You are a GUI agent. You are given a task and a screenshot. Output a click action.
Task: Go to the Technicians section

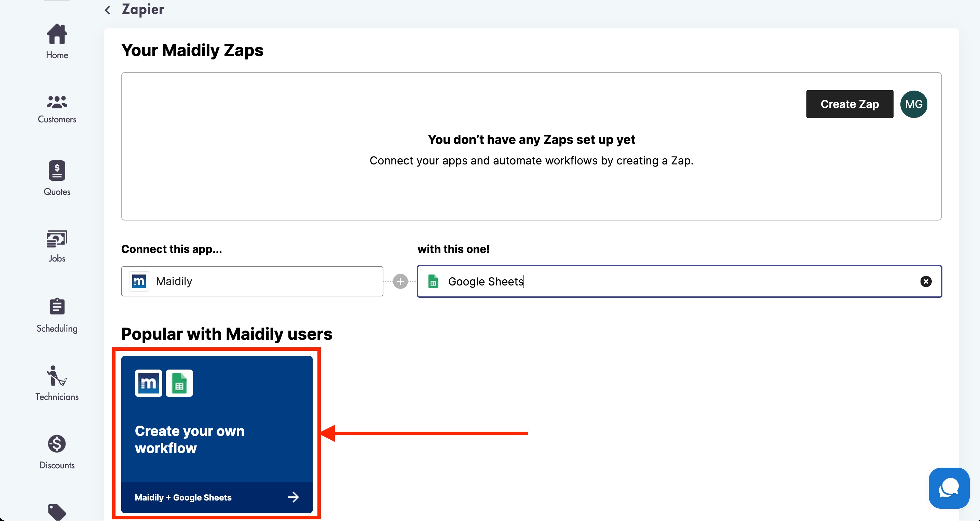pyautogui.click(x=57, y=384)
